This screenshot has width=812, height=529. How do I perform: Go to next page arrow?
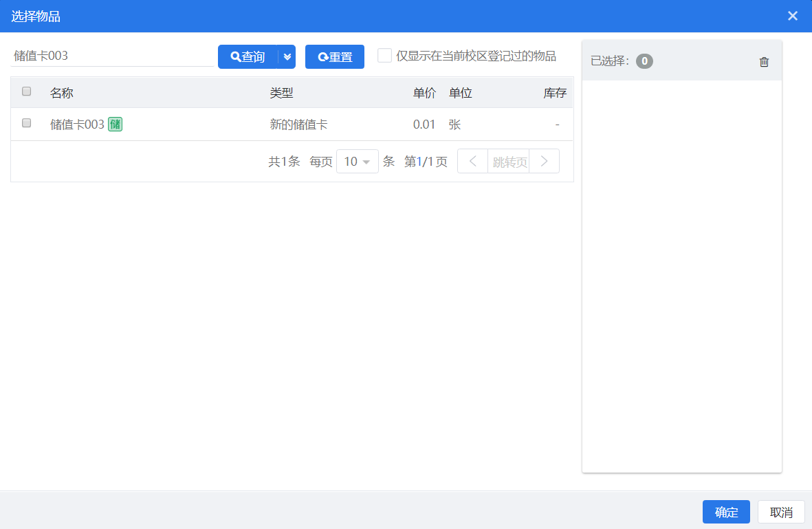click(545, 161)
